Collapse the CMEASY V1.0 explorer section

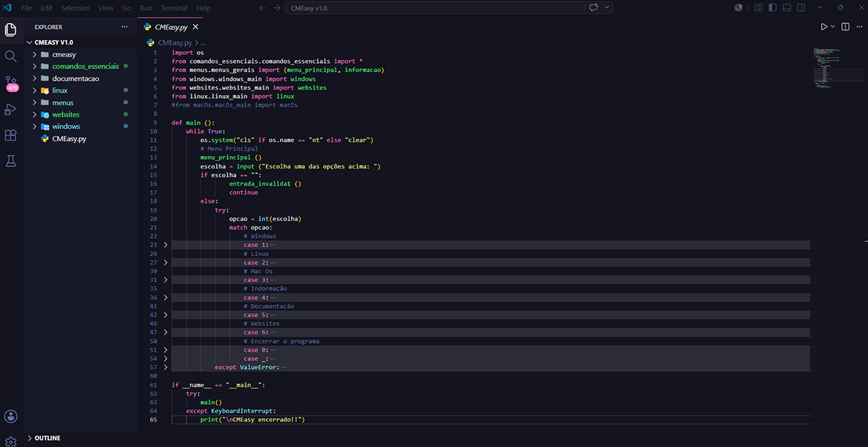30,42
